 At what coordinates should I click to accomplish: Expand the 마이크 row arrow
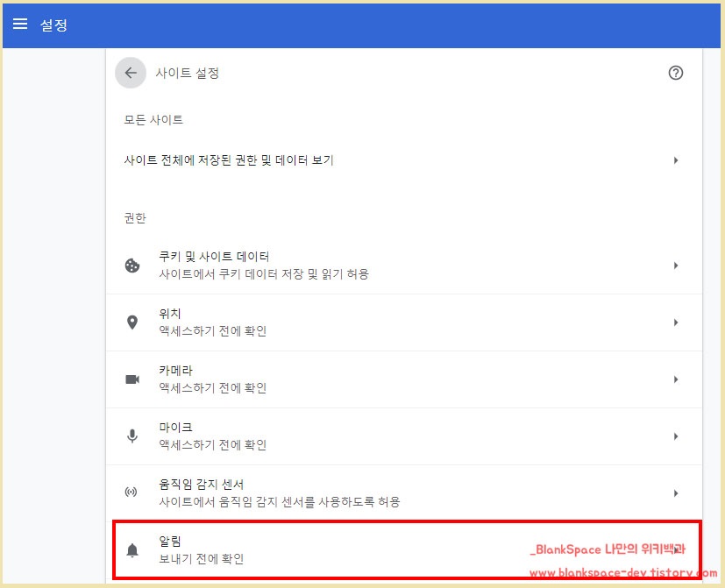676,436
